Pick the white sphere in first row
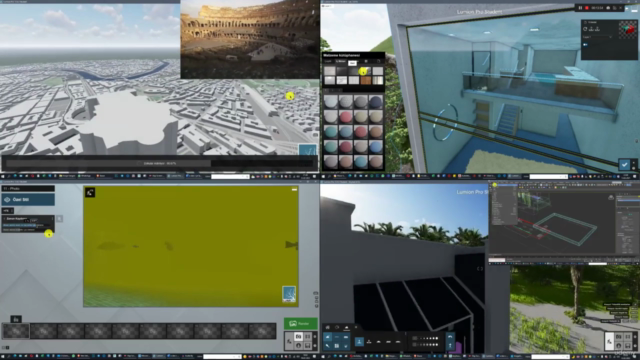The image size is (640, 360). tap(331, 102)
